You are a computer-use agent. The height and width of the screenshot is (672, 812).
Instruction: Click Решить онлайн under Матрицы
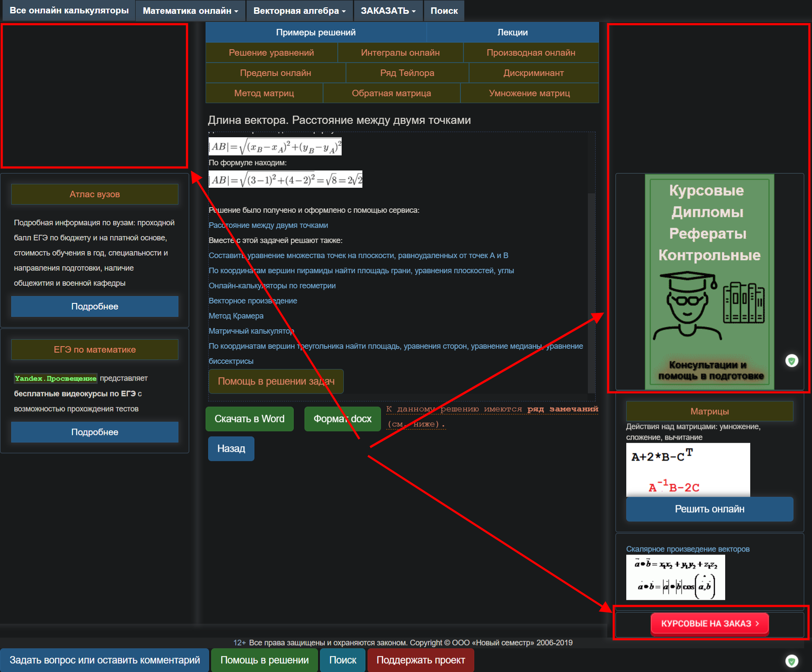point(709,509)
